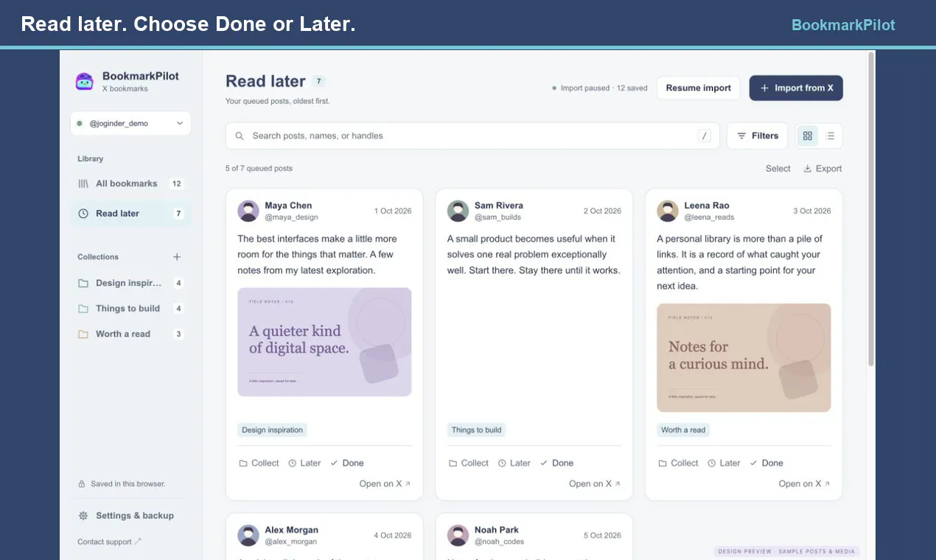Viewport: 936px width, 560px height.
Task: Click Noah Park's avatar
Action: tap(458, 535)
